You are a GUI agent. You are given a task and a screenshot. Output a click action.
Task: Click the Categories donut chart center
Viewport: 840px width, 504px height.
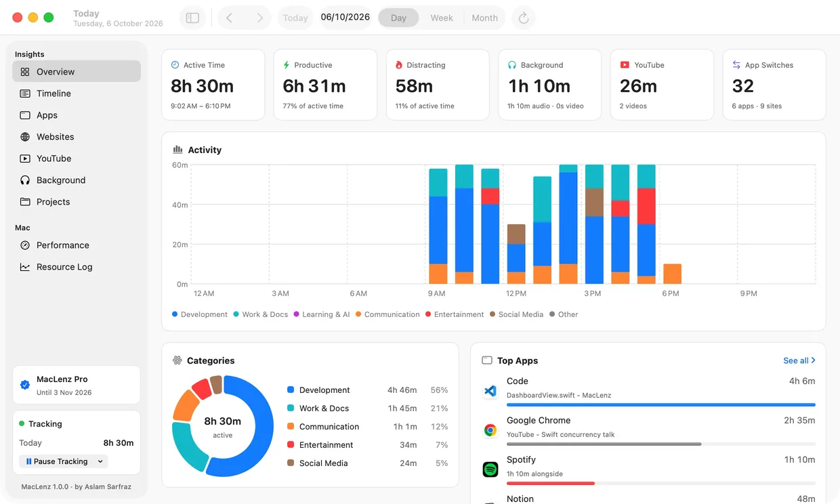[x=223, y=426]
